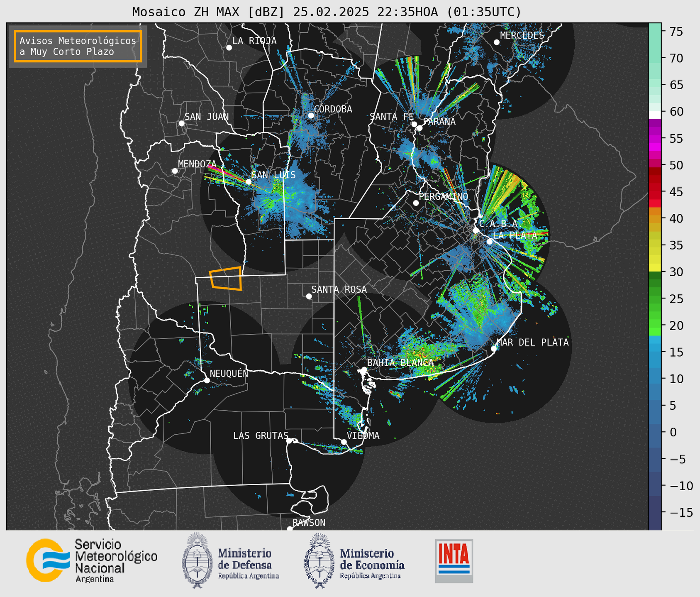Click the MENDOZA city marker dot
Viewport: 700px width, 597px height.
tap(175, 171)
